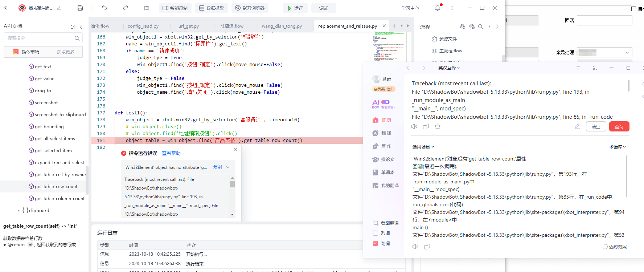This screenshot has width=644, height=272.
Task: Select get_table_row_count in API list
Action: click(x=56, y=186)
